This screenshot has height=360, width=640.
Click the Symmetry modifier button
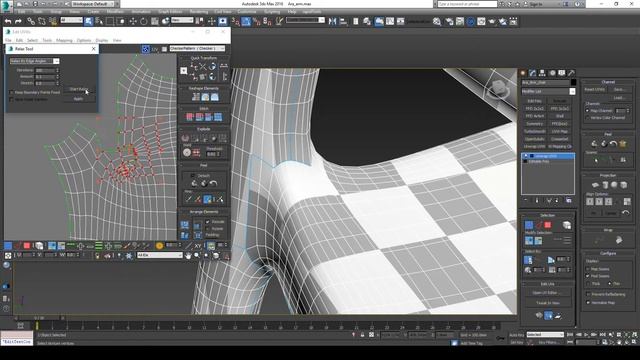[x=534, y=124]
